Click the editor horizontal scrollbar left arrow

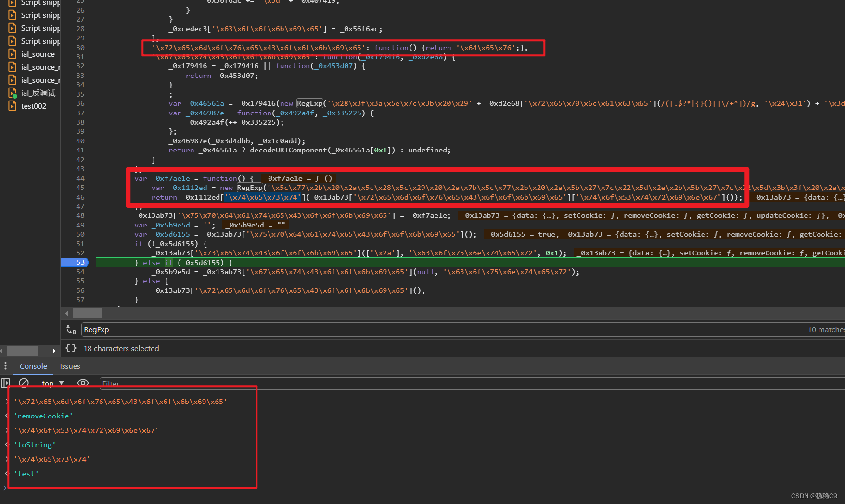point(66,313)
